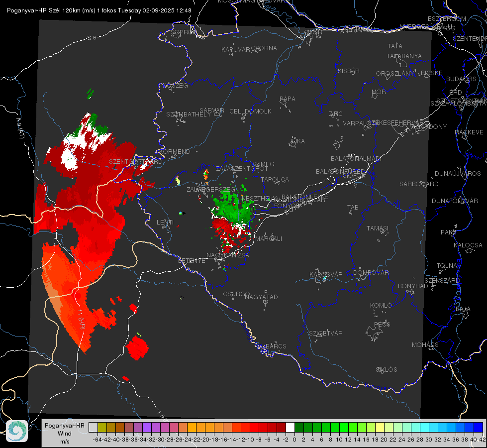
Task: Click the OROSZLANY label
Action: pos(395,73)
